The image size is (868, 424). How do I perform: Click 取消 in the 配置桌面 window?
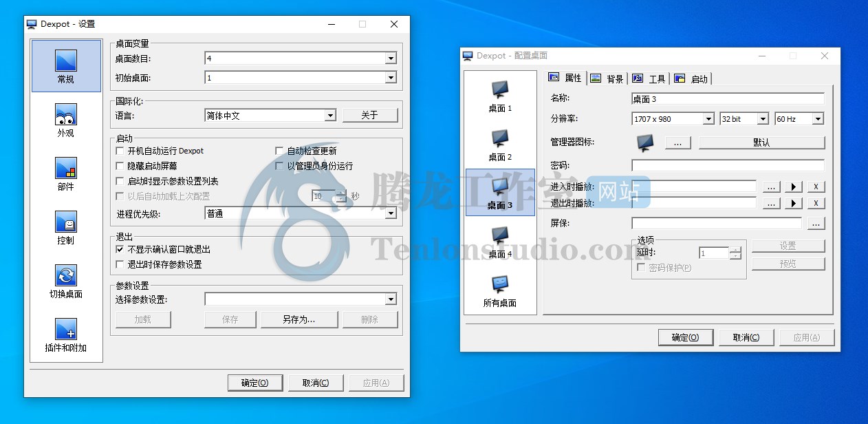(x=746, y=337)
